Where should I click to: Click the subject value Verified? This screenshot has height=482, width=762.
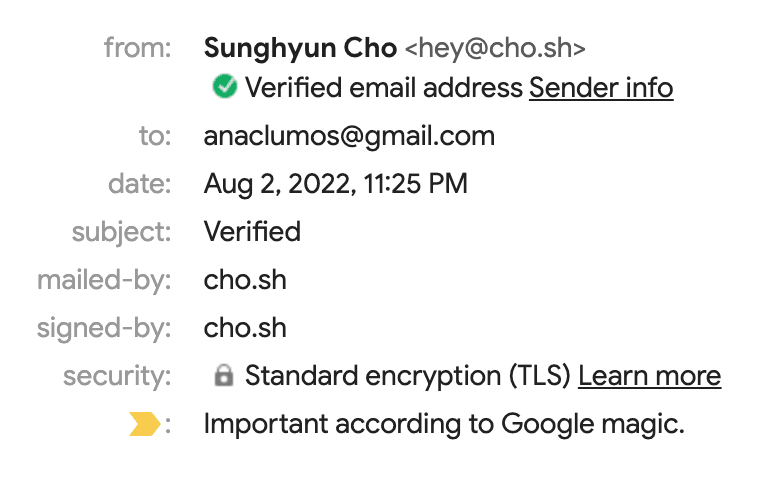[x=252, y=232]
